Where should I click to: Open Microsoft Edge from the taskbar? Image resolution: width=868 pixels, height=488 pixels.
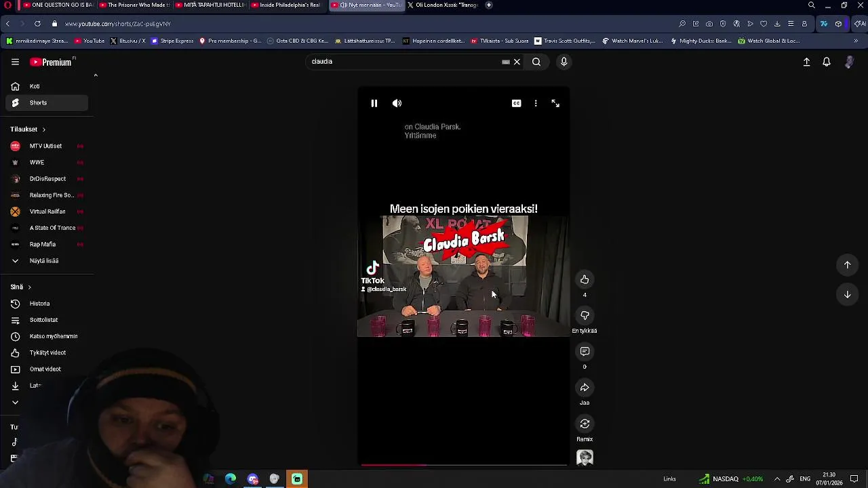[x=231, y=479]
